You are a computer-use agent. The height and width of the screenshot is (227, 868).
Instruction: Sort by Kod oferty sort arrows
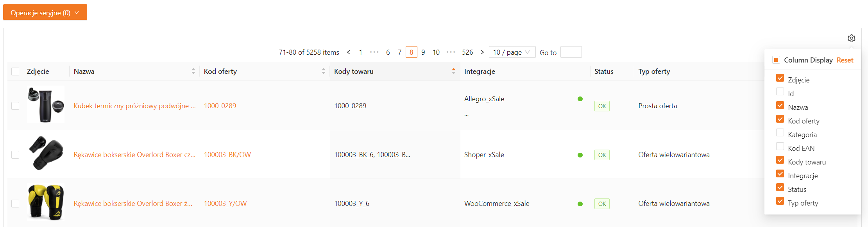323,71
